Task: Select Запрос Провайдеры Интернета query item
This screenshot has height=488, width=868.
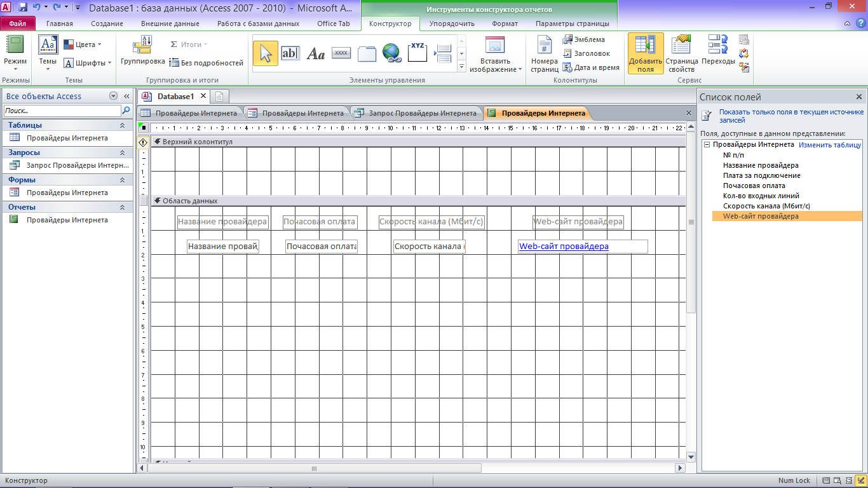Action: (x=67, y=165)
